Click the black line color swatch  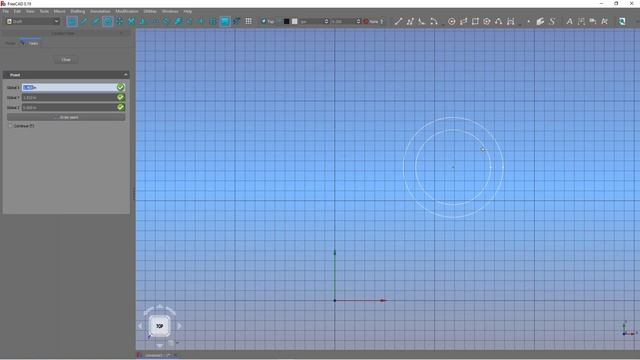[x=287, y=21]
